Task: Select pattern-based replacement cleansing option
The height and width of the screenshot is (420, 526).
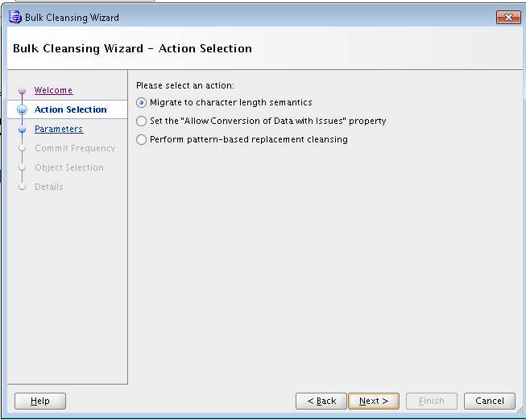Action: pos(143,140)
